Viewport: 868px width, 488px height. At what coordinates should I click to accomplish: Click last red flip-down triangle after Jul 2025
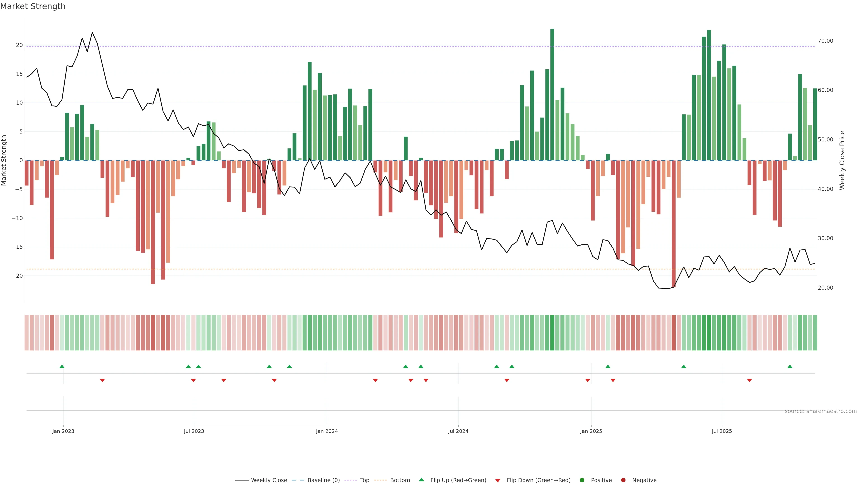coord(749,380)
